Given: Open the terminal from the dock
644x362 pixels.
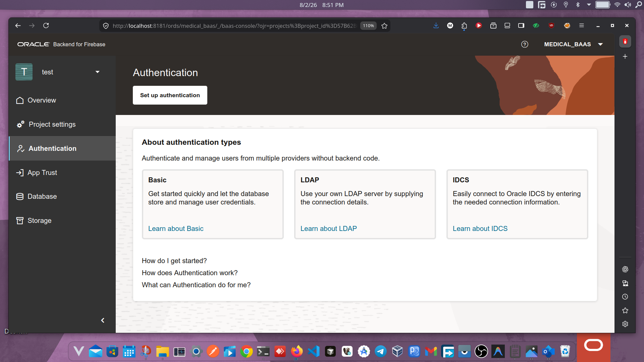Looking at the screenshot, I should (263, 352).
